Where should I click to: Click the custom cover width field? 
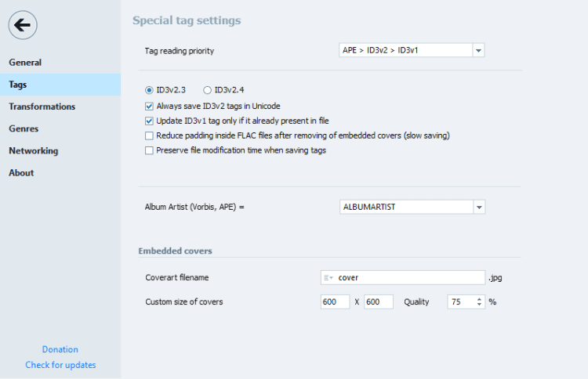click(x=335, y=301)
